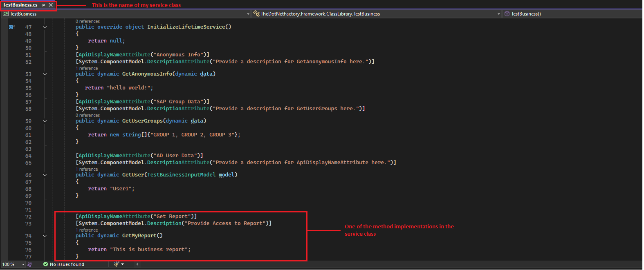The height and width of the screenshot is (270, 644).
Task: Collapse GetUserGroups method at line 59
Action: tap(45, 121)
